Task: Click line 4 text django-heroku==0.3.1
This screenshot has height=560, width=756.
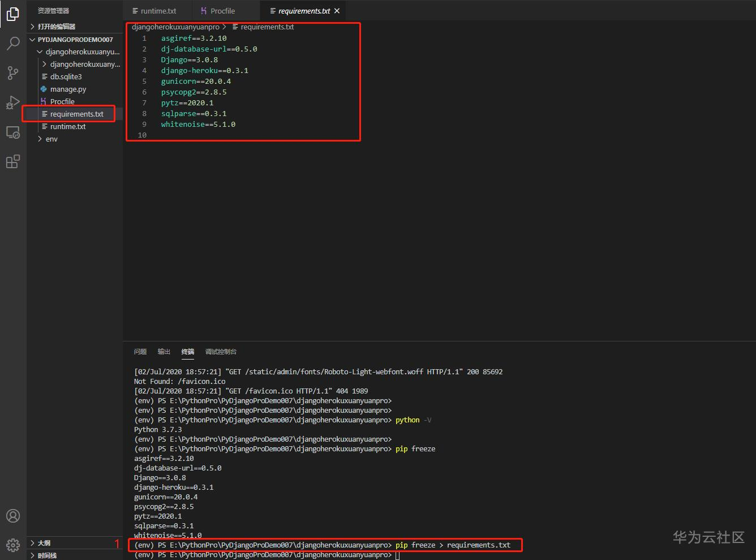Action: click(x=204, y=70)
